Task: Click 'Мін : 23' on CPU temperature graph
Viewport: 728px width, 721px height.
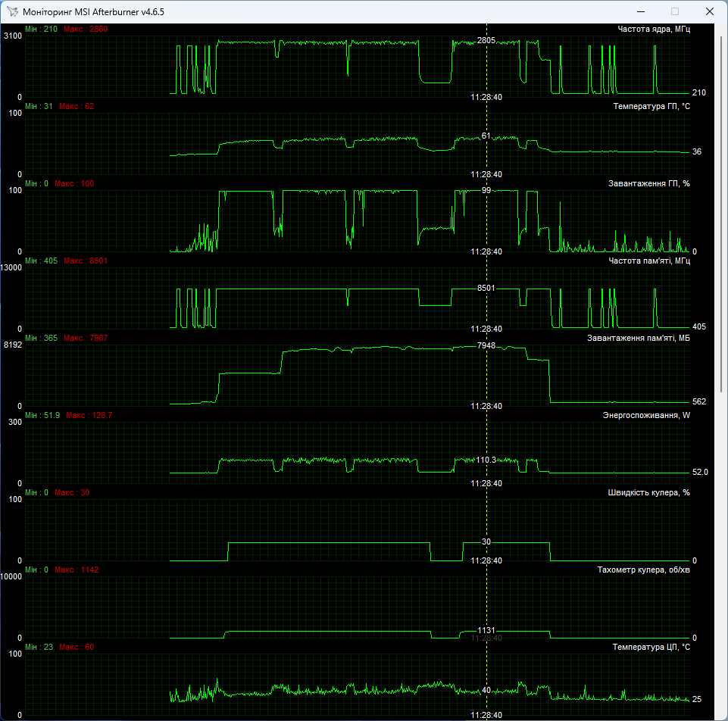Action: tap(39, 648)
